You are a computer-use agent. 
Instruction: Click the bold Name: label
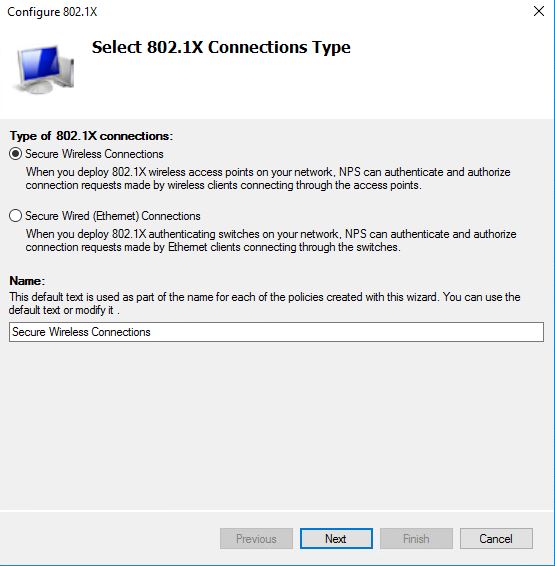(x=27, y=281)
